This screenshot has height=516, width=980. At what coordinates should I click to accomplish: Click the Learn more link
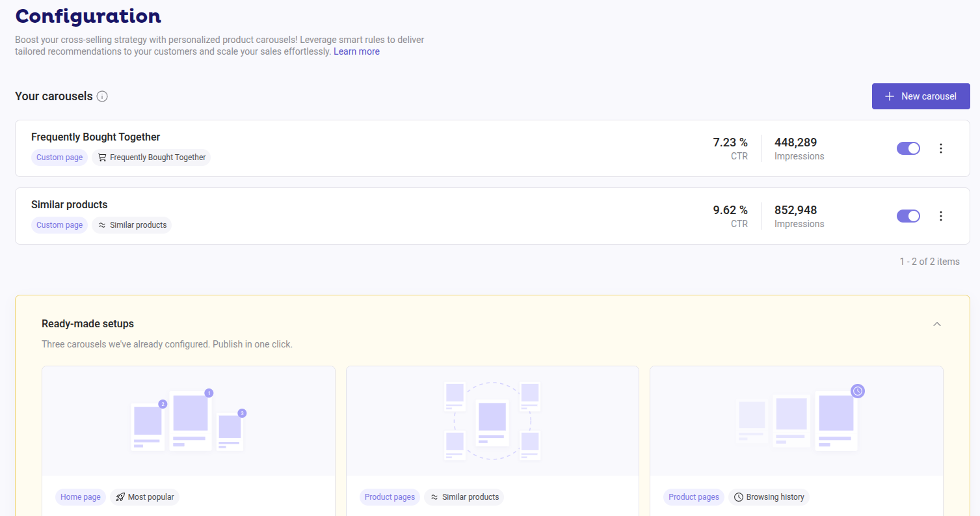point(356,51)
